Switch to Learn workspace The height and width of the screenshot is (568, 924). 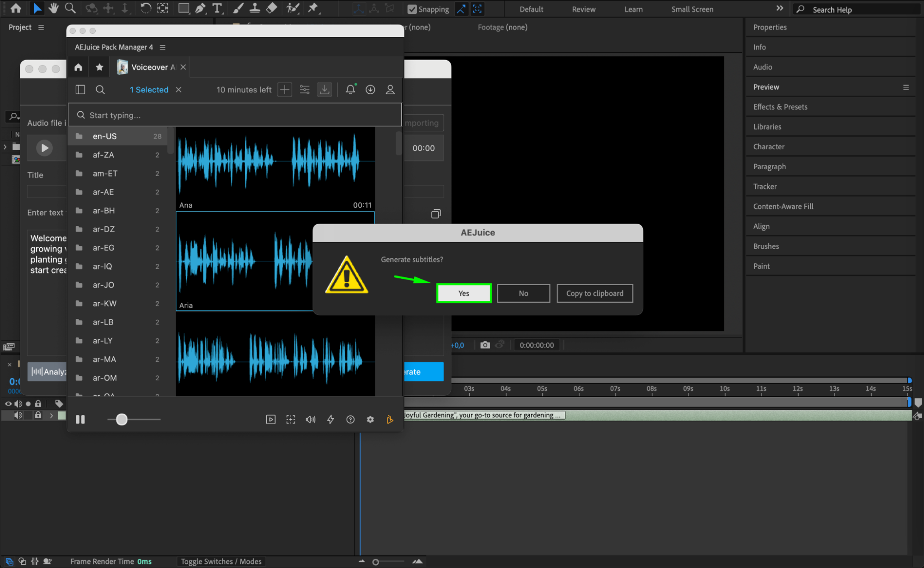point(633,9)
